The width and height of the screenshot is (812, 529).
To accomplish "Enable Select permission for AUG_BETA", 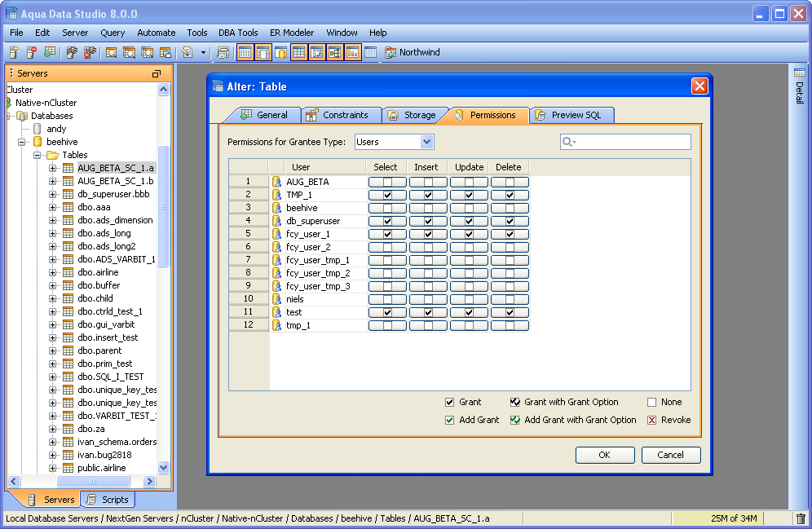I will click(x=387, y=183).
